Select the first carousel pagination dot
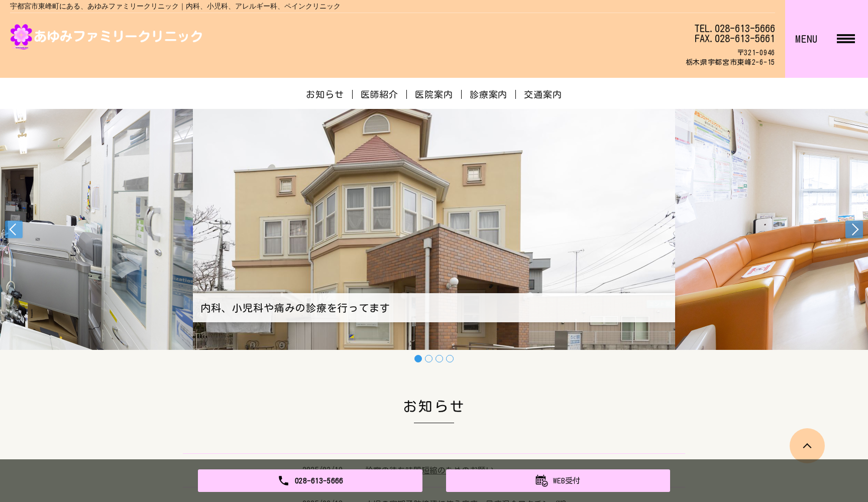This screenshot has width=868, height=502. (x=418, y=358)
